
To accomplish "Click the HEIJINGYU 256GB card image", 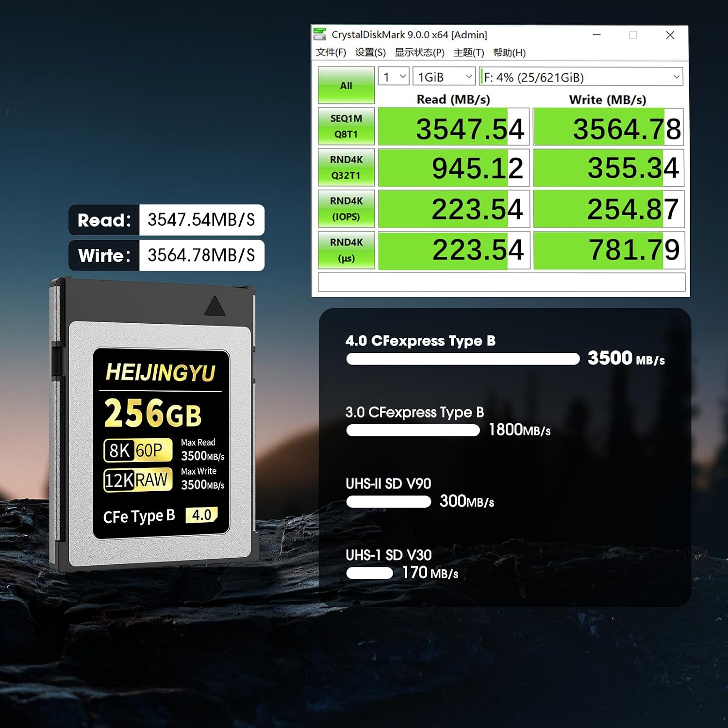I will (154, 425).
